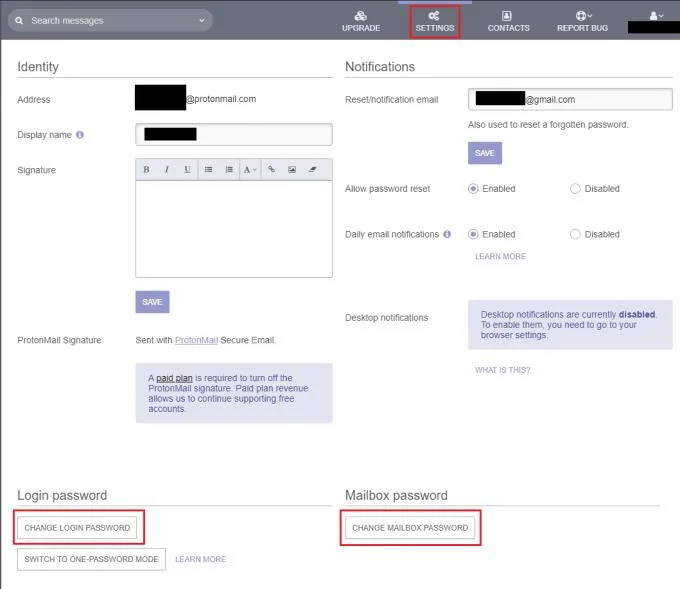This screenshot has height=589, width=680.
Task: Enable daily email notifications
Action: click(x=473, y=234)
